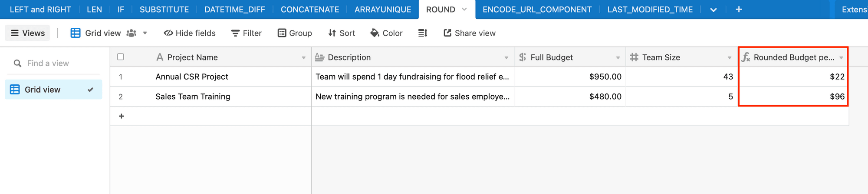The image size is (868, 194).
Task: Switch to the CONCATENATE tab
Action: click(309, 10)
